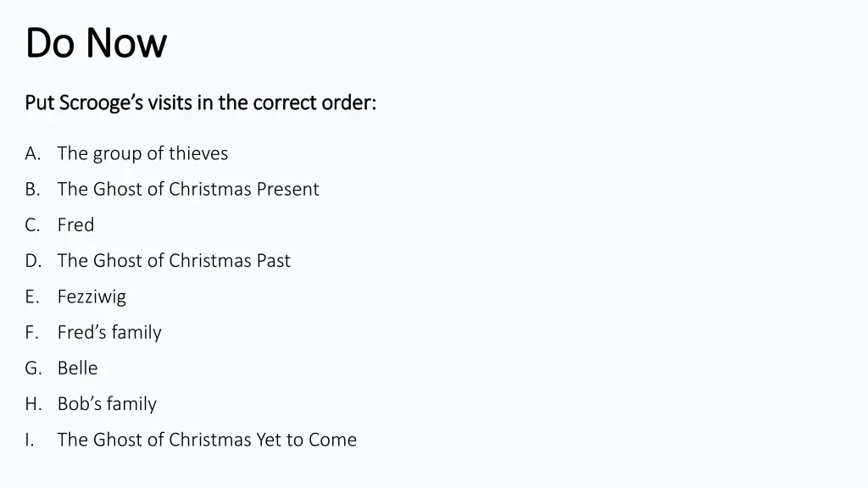
Task: Click the list letter 'A.'
Action: coord(33,154)
